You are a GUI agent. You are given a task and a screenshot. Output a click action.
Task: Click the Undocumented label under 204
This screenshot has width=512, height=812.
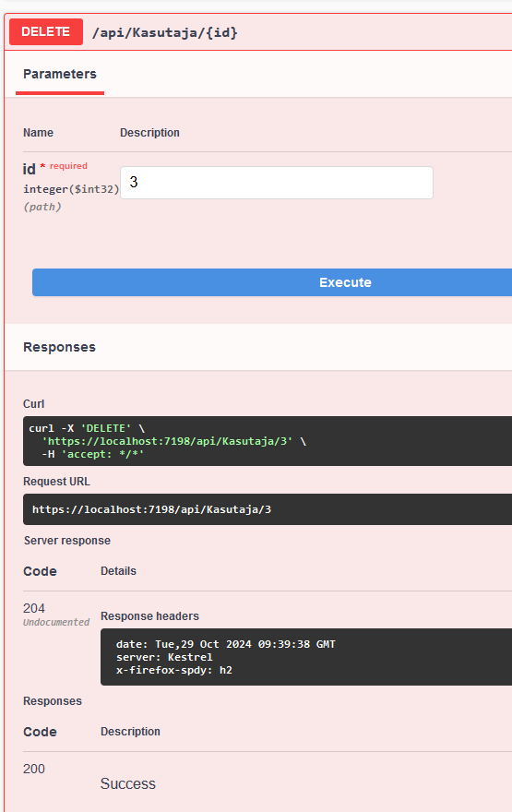coord(56,622)
